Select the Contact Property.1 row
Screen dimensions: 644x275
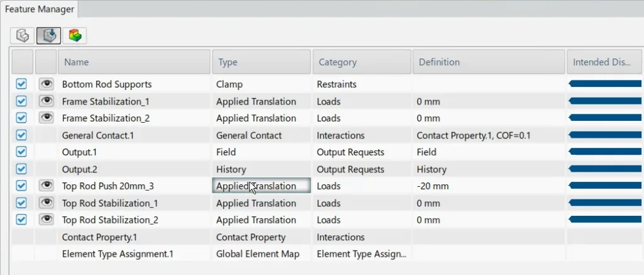click(99, 237)
